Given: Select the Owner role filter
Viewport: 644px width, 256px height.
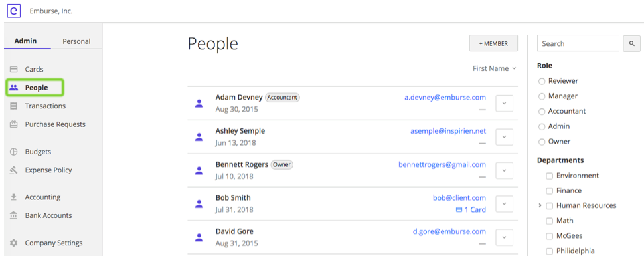Looking at the screenshot, I should point(542,142).
